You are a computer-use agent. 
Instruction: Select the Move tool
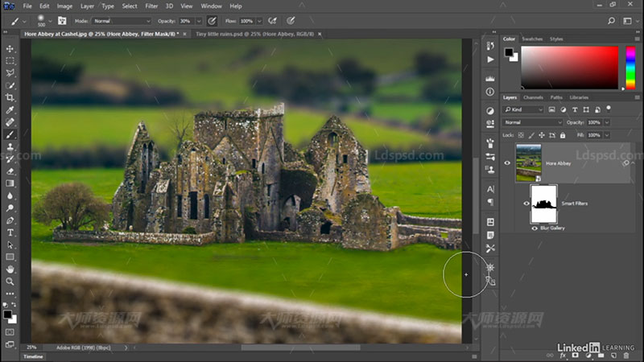click(x=10, y=48)
